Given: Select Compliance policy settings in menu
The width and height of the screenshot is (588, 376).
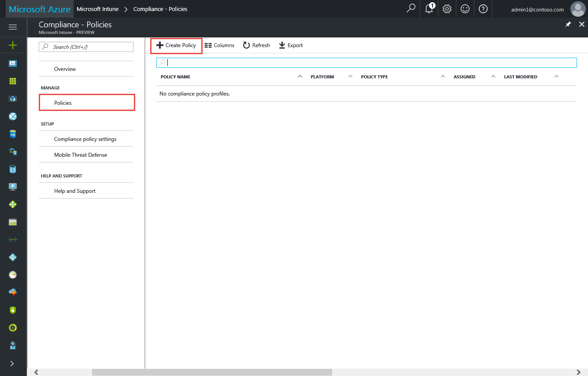Looking at the screenshot, I should point(85,139).
